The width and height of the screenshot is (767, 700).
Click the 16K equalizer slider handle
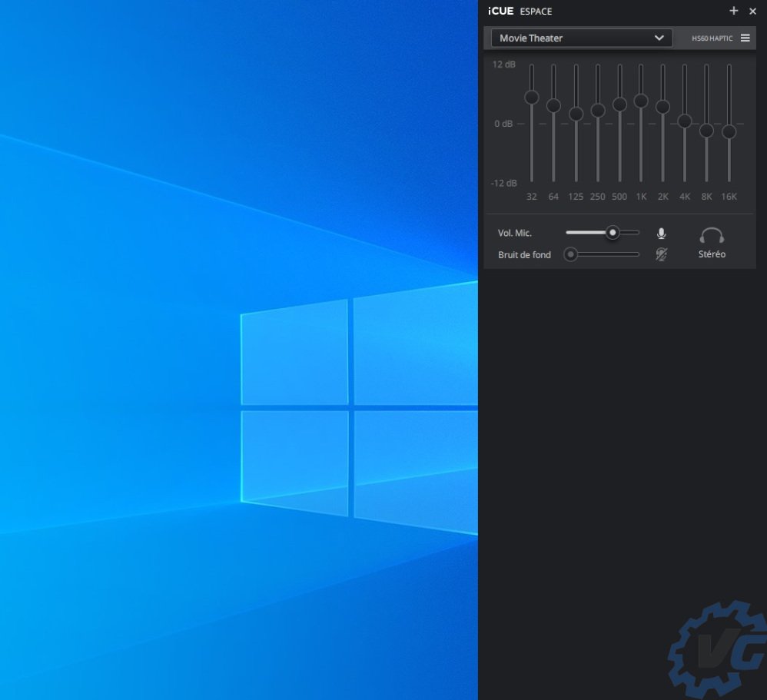(729, 131)
